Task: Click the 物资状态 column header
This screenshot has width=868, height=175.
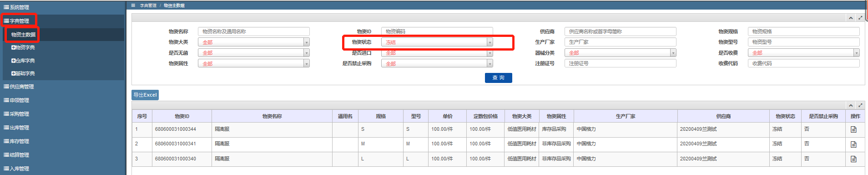Action: pos(785,116)
